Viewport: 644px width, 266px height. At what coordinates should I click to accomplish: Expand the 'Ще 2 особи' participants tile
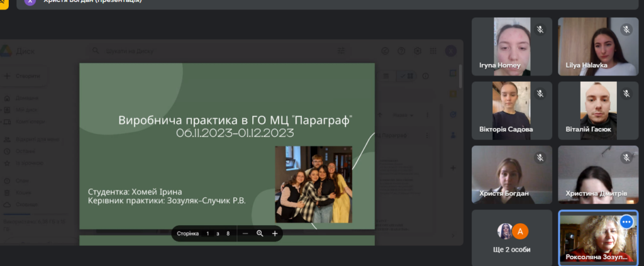click(x=511, y=238)
